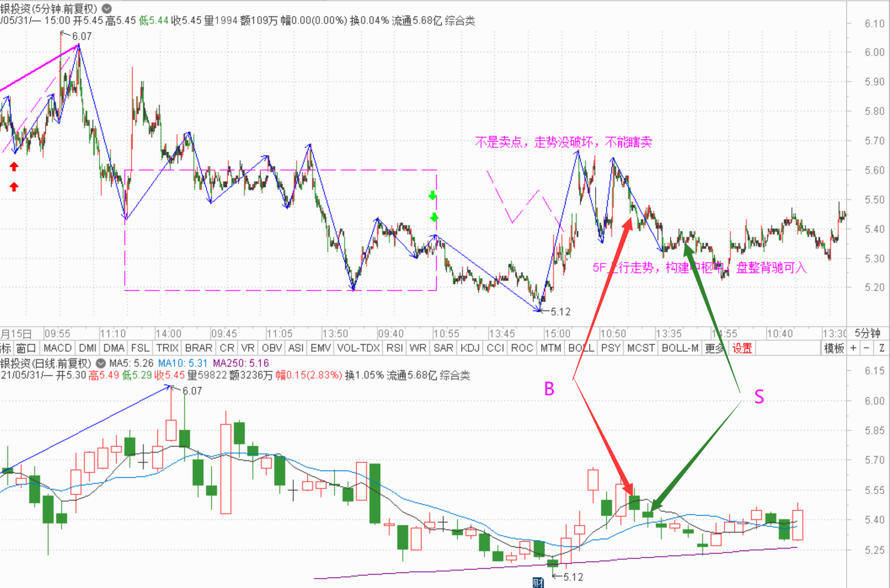The height and width of the screenshot is (588, 890).
Task: Click the 窗口 window button
Action: click(26, 348)
